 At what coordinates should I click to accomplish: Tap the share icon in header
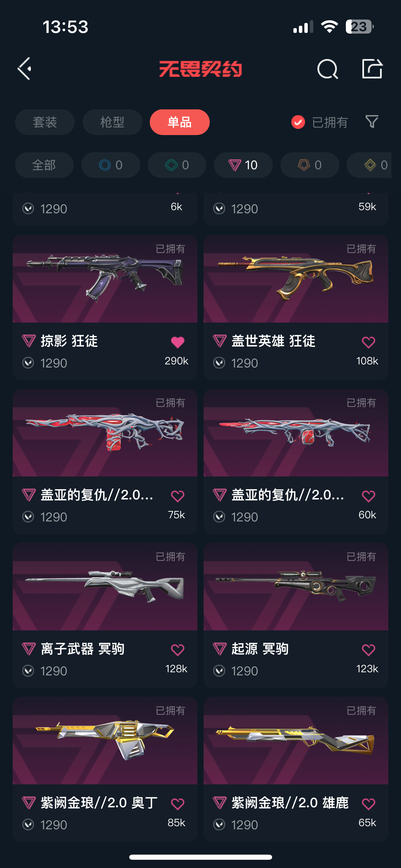click(372, 69)
